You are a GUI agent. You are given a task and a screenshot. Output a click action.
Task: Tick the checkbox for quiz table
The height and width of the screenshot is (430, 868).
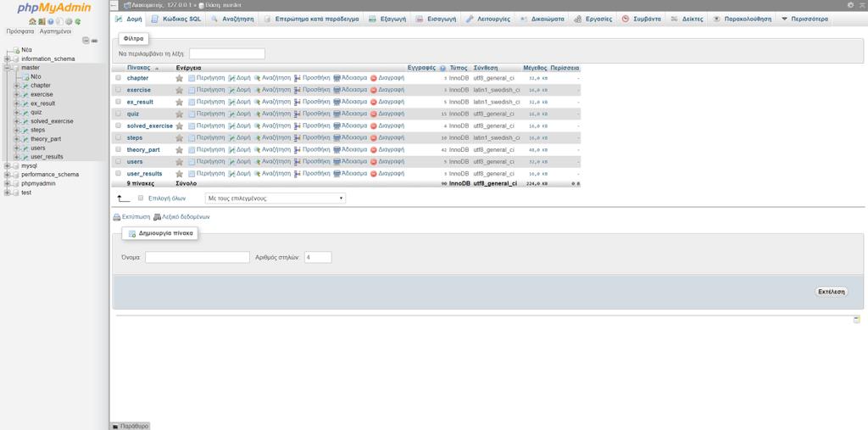(118, 114)
